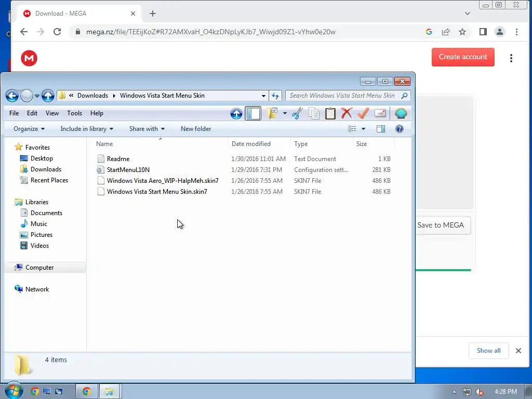Open the folder options toolbar icon
The height and width of the screenshot is (399, 532).
pos(272,113)
